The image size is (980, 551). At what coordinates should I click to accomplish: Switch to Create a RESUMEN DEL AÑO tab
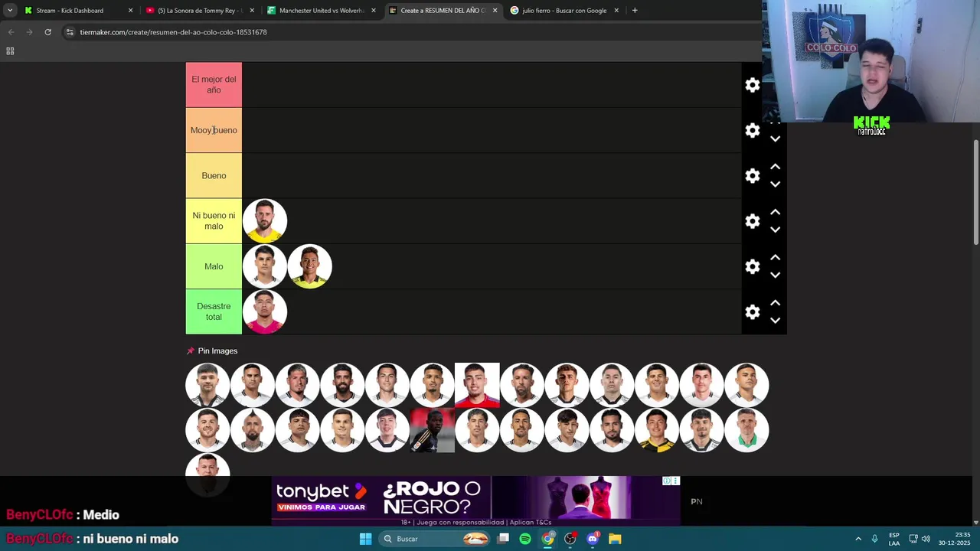click(x=443, y=11)
